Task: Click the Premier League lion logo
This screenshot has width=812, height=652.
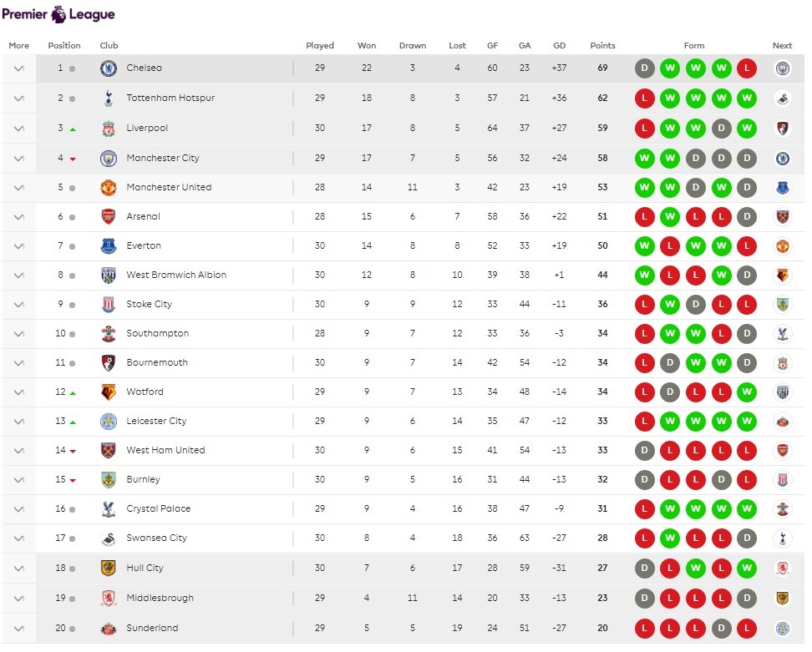Action: pyautogui.click(x=57, y=13)
